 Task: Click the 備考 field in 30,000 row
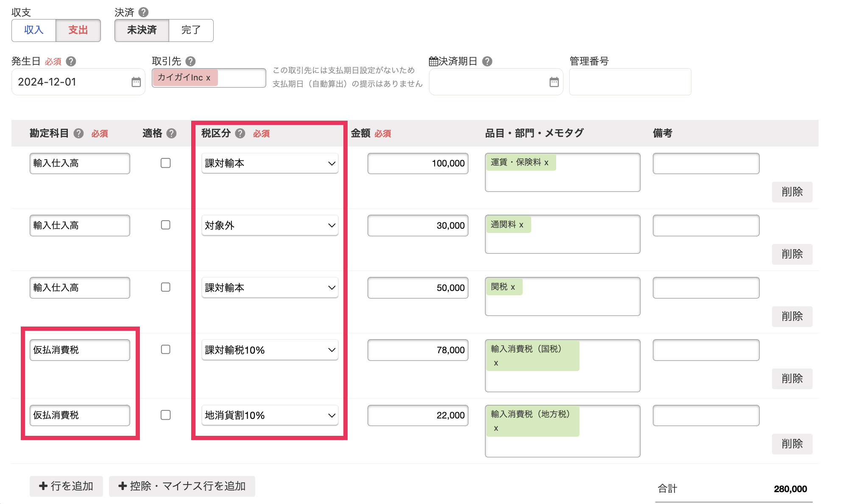point(706,225)
